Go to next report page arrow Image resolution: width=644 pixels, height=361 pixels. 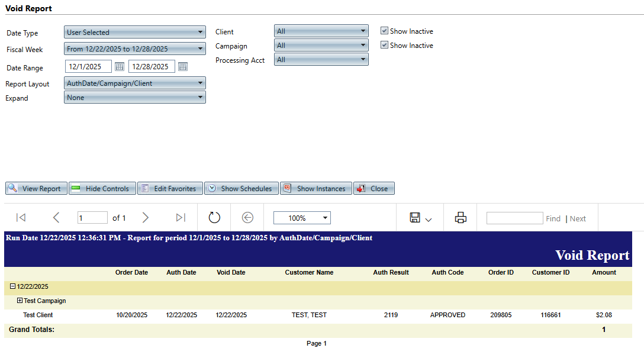coord(146,218)
